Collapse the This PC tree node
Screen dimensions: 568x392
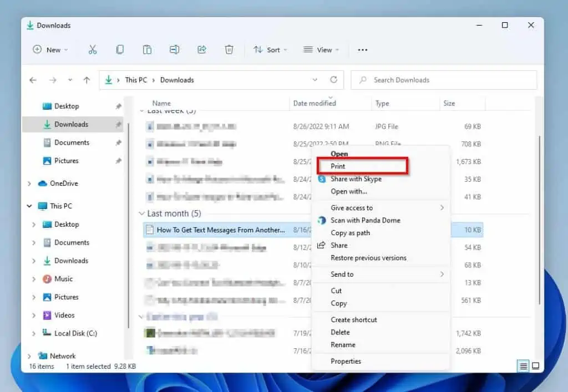pos(29,206)
